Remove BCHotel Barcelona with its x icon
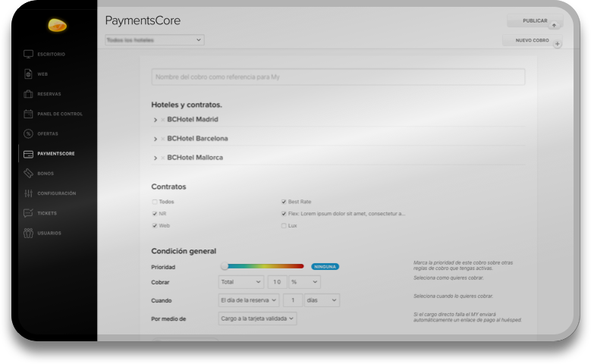This screenshot has height=364, width=591. click(163, 139)
